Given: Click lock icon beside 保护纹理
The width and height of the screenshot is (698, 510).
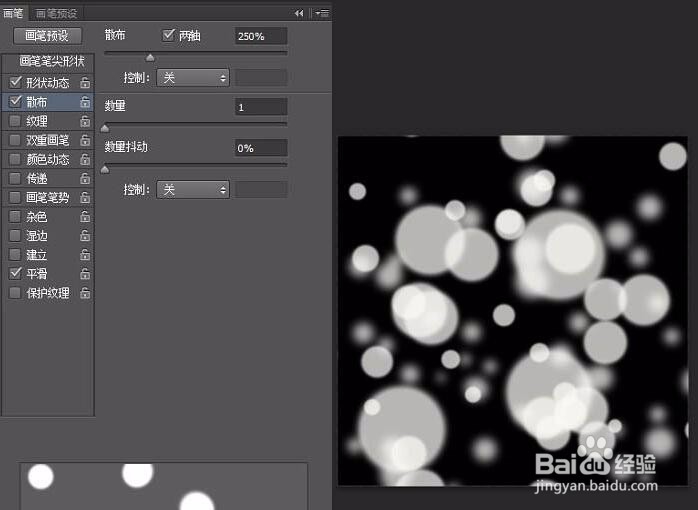Looking at the screenshot, I should coord(85,293).
